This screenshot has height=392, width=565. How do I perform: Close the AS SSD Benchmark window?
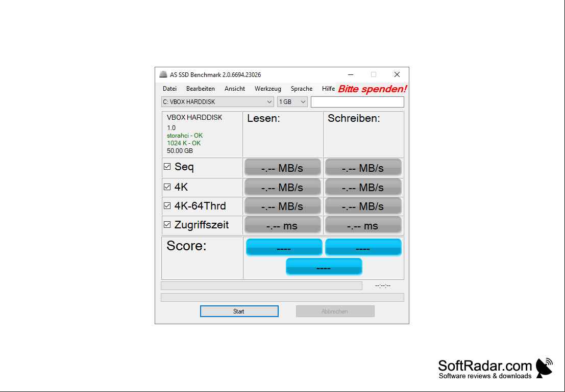(397, 74)
